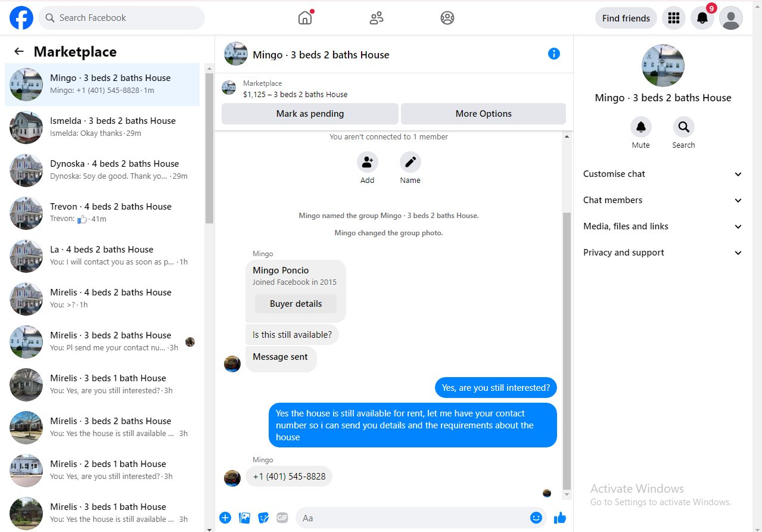Click the Aa message input field
762x532 pixels.
click(x=413, y=518)
